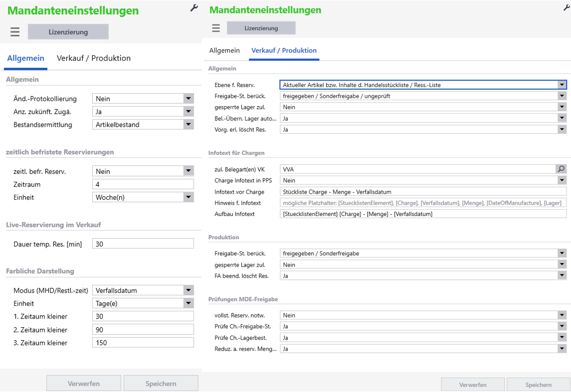
Task: Click 'zeitlich befristete Reservierungen' section header
Action: 60,152
